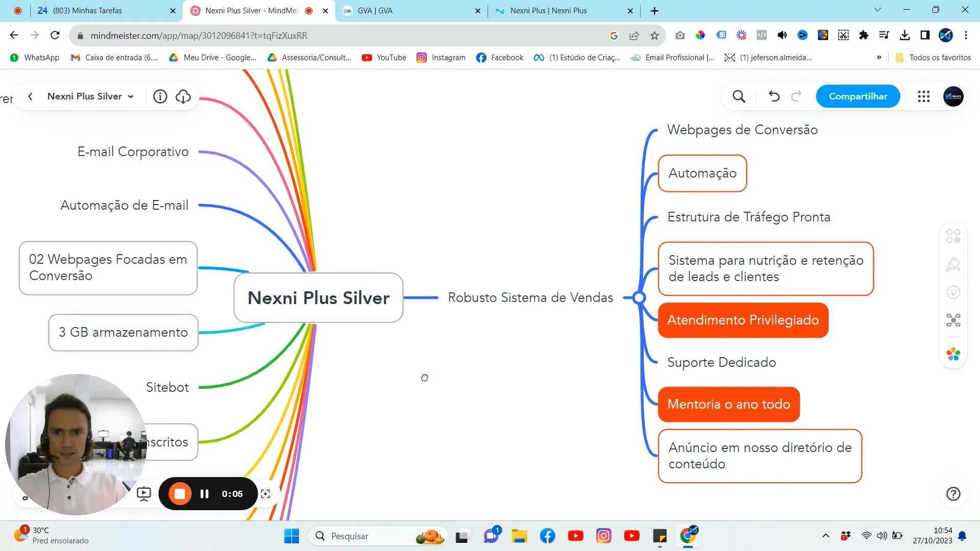This screenshot has width=980, height=551.
Task: Open the tab search dropdown arrow
Action: (x=877, y=10)
